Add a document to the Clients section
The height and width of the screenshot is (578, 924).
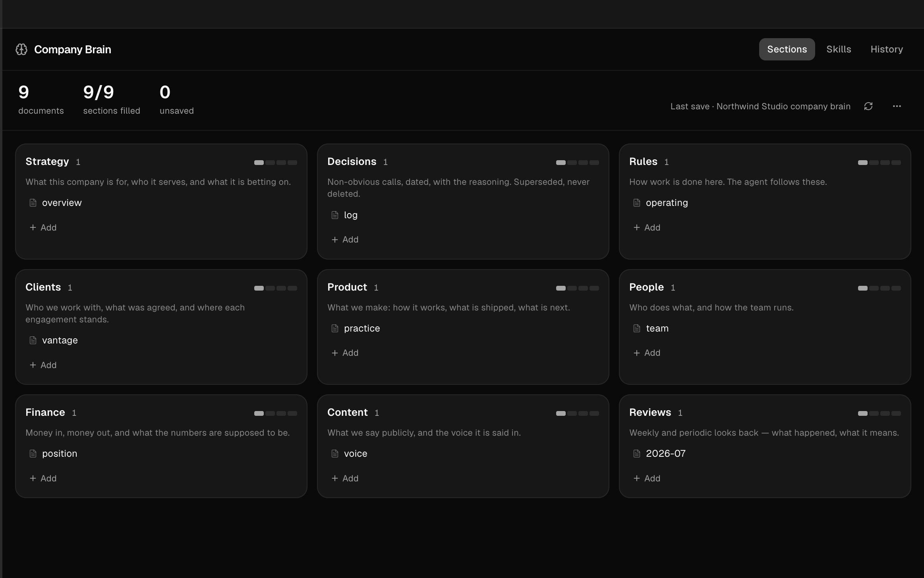(43, 365)
